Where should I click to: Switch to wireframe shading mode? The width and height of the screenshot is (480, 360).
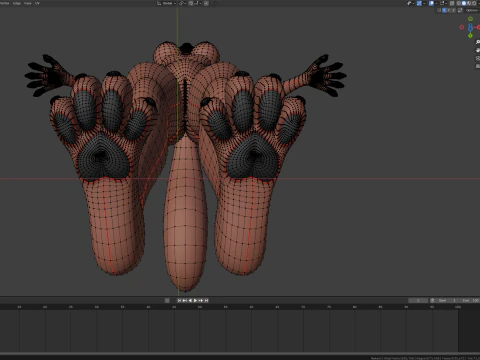[458, 3]
